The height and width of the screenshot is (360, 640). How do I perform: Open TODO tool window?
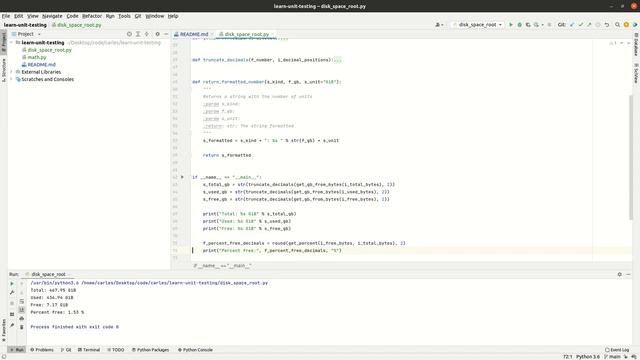116,350
